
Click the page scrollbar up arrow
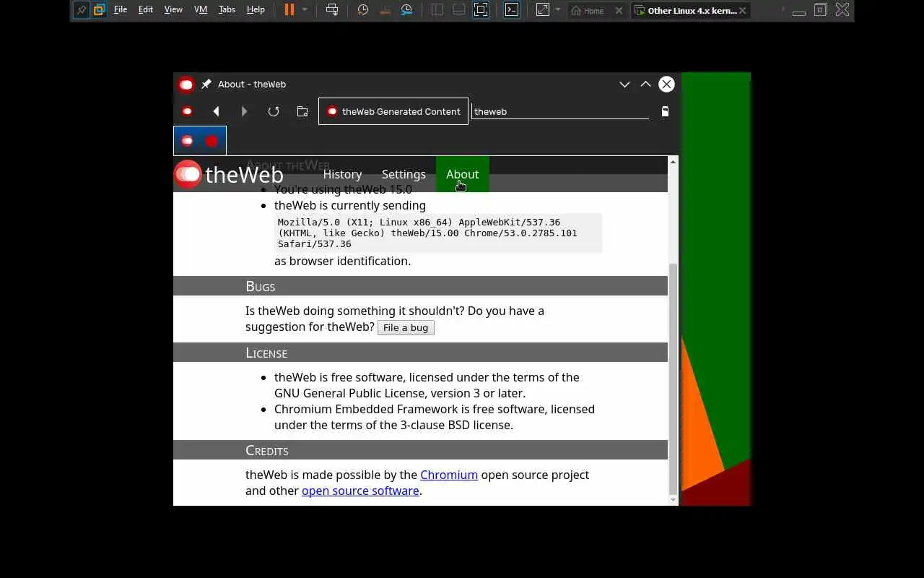tap(673, 161)
